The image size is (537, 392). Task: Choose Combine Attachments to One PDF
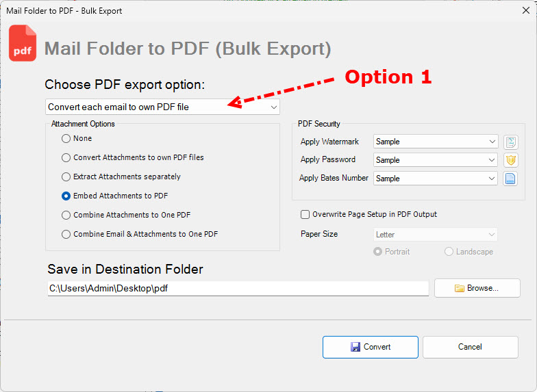point(66,215)
